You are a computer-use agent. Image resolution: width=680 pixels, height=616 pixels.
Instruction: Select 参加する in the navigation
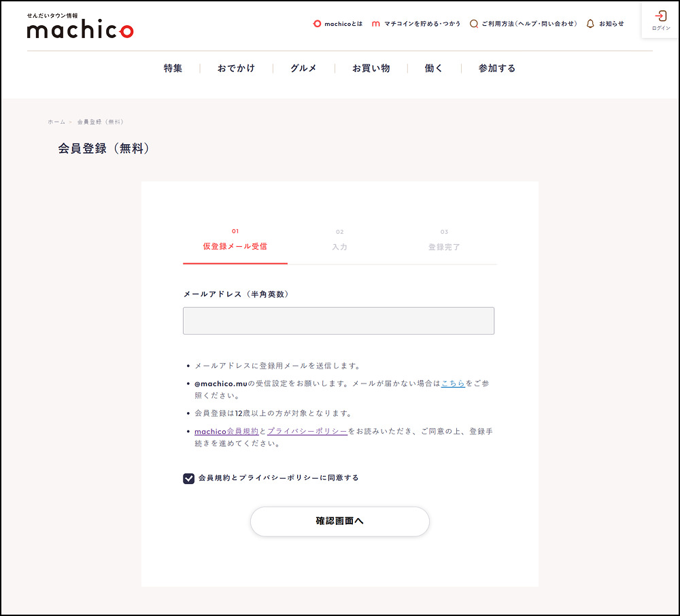[x=496, y=68]
